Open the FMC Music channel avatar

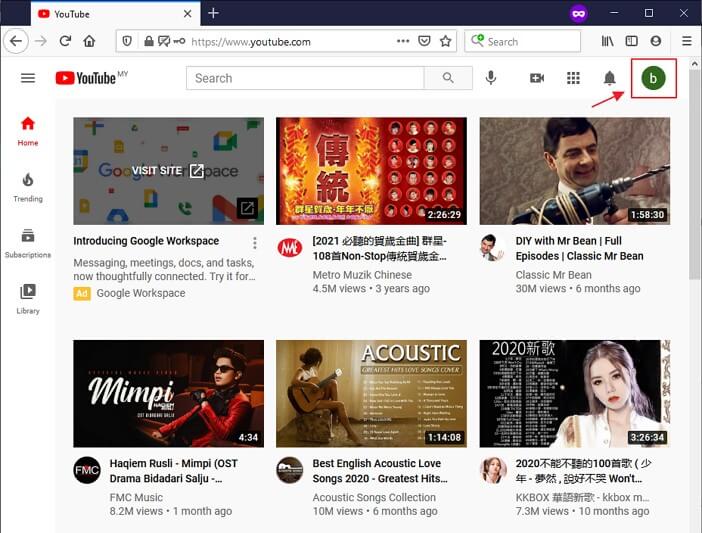tap(87, 470)
